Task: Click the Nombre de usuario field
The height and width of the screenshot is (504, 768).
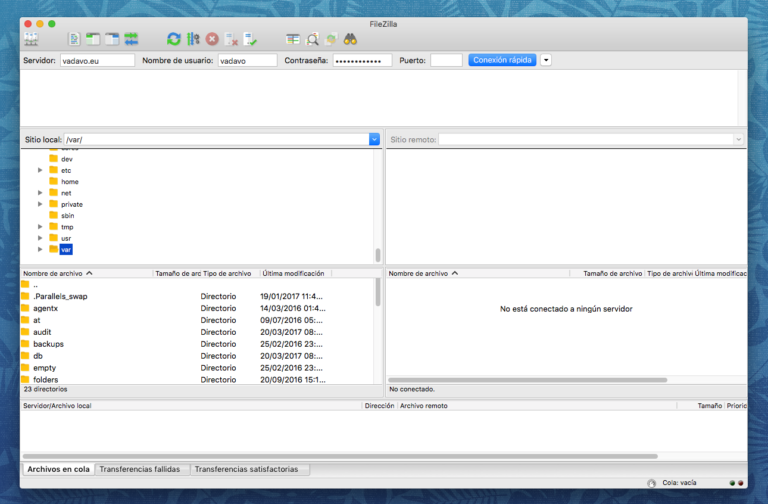Action: point(247,60)
